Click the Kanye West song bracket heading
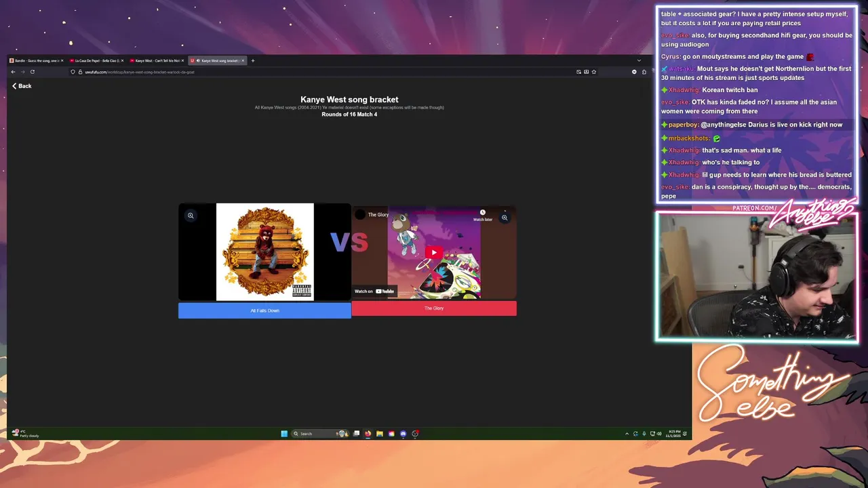Screen dimensions: 868x488 349,100
